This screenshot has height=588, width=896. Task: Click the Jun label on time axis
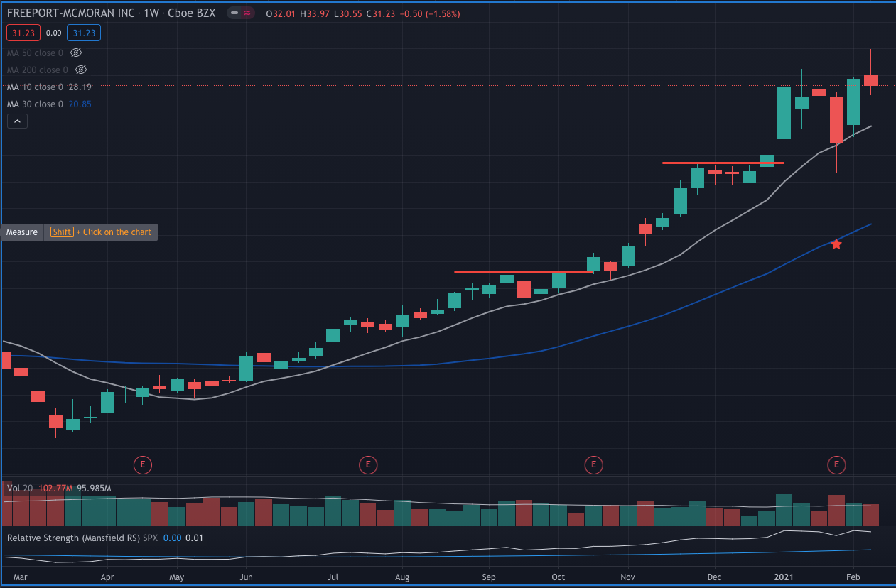coord(246,577)
